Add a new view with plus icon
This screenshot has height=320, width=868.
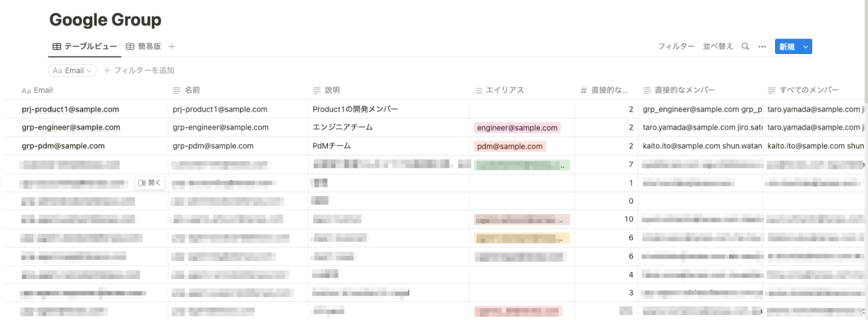pos(172,47)
